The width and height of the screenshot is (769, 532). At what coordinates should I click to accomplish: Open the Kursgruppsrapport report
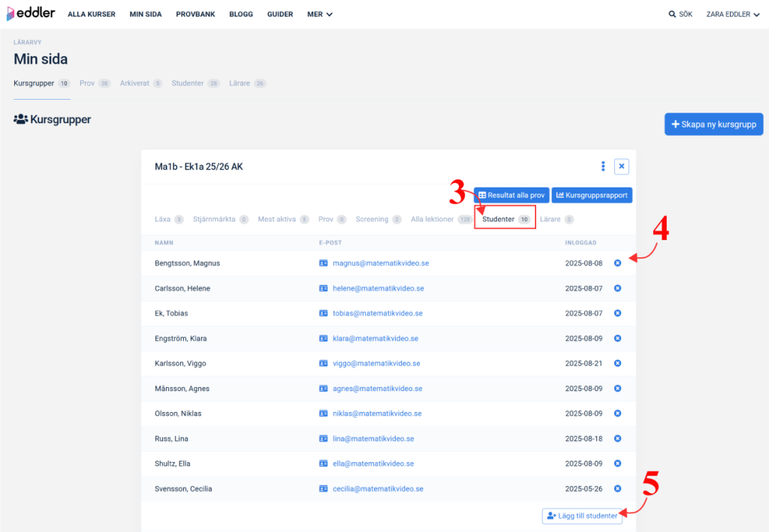point(592,195)
